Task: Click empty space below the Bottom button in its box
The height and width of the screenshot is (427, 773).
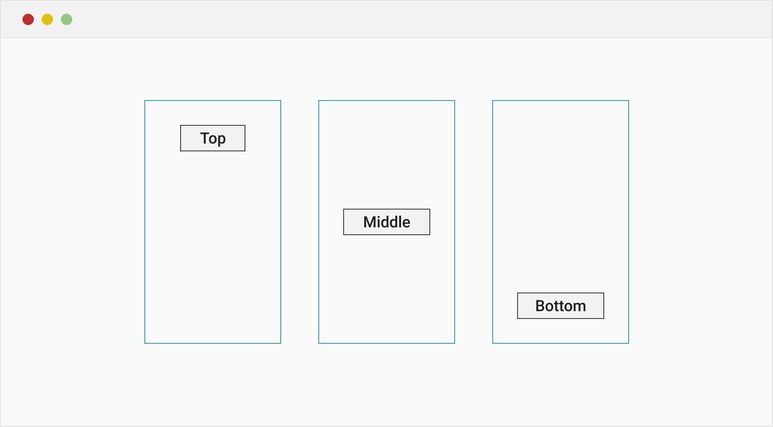Action: coord(560,331)
